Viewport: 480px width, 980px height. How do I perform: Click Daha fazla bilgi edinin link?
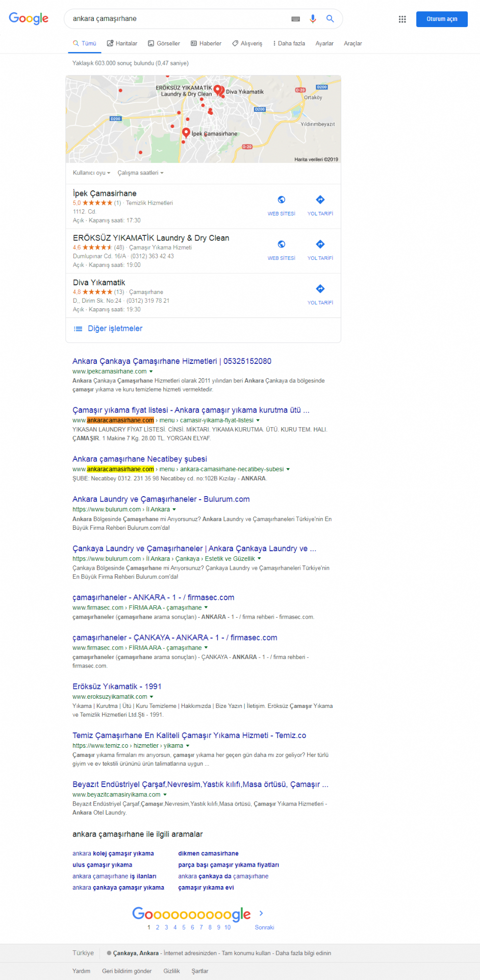[303, 953]
